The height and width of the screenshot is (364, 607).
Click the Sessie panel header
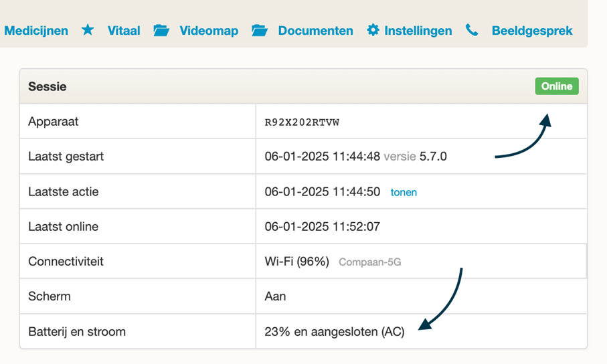(304, 86)
